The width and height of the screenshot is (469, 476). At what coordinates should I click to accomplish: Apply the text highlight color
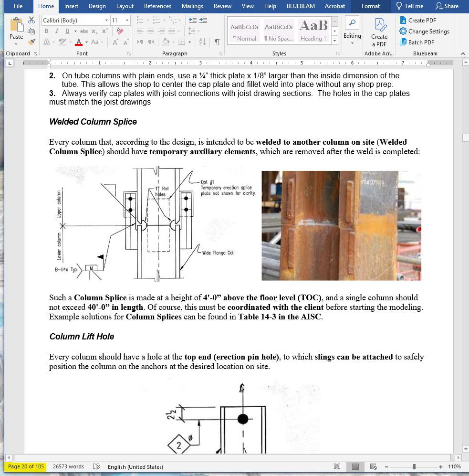tap(62, 42)
